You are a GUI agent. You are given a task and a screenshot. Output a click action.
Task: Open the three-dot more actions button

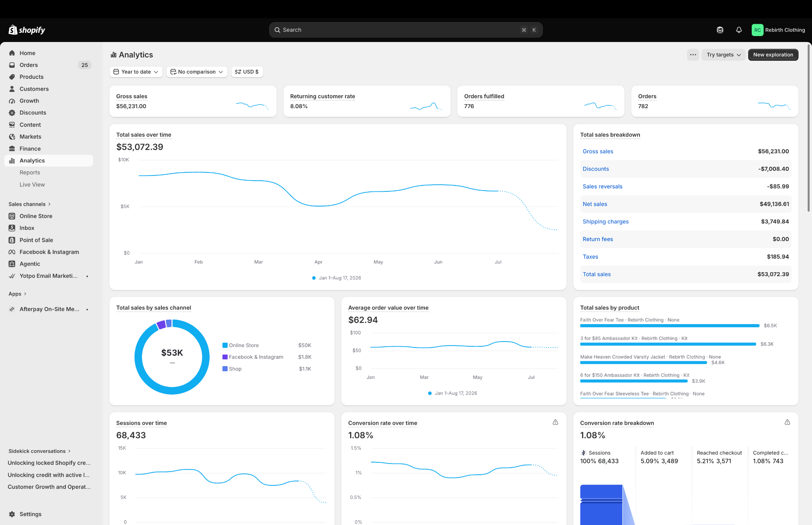tap(693, 55)
